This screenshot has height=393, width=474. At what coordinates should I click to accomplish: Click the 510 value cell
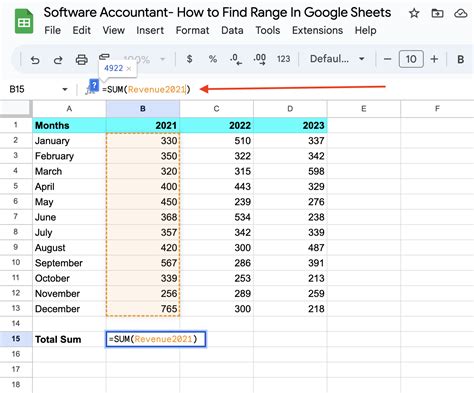(x=217, y=141)
